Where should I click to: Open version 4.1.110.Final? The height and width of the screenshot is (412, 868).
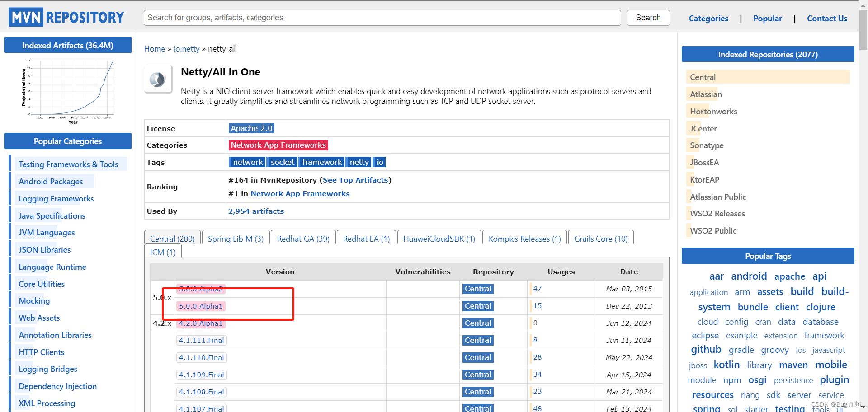201,357
